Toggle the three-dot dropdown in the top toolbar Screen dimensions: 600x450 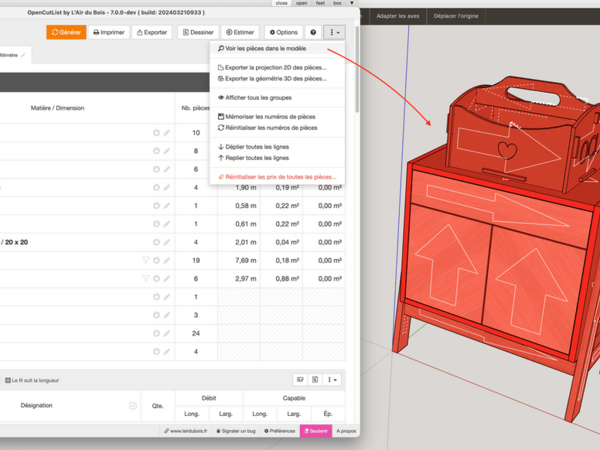(x=334, y=32)
